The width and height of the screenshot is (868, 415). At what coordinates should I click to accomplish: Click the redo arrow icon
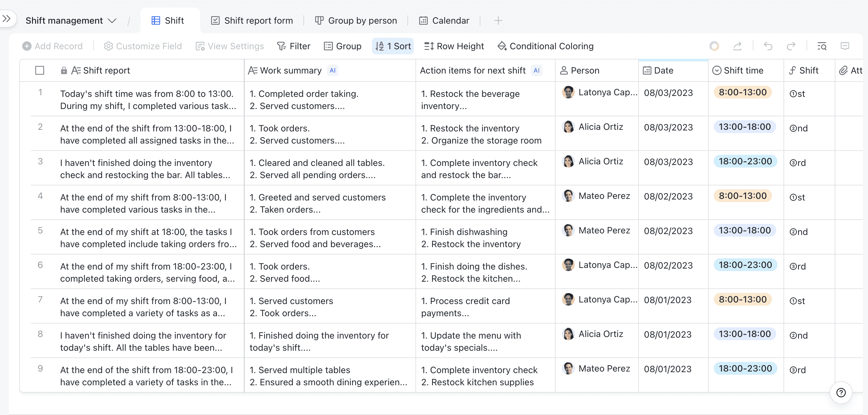[791, 46]
